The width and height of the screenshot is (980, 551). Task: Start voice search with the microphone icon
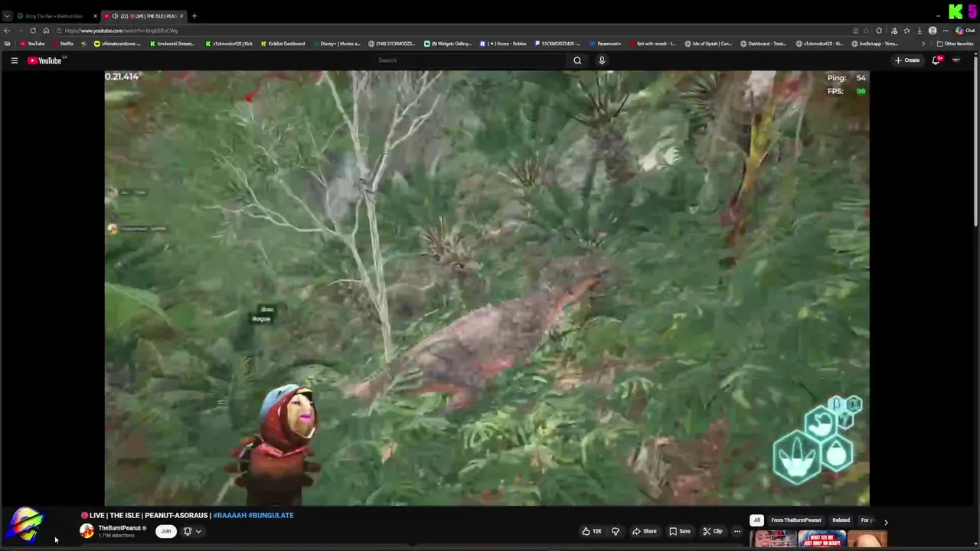pyautogui.click(x=602, y=60)
